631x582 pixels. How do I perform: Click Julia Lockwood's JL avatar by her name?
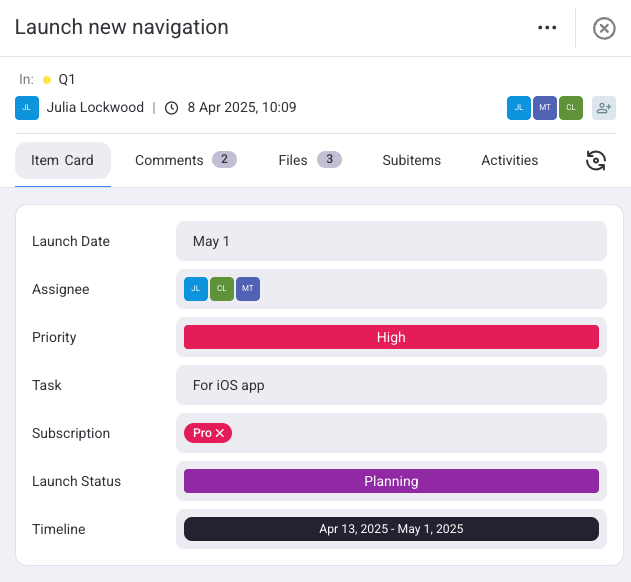click(27, 107)
